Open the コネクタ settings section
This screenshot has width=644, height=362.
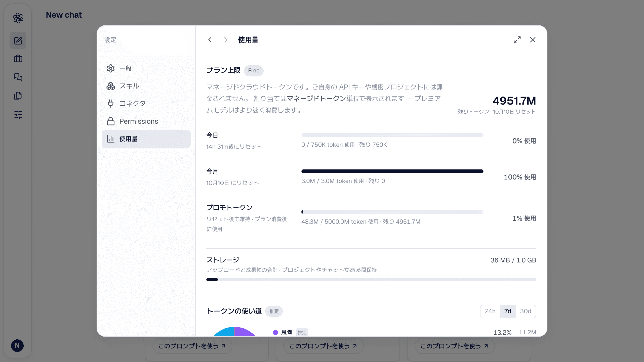click(x=146, y=104)
